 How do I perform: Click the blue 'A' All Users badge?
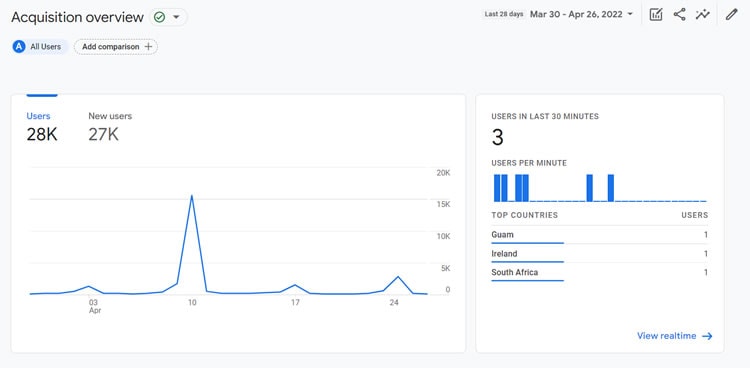(x=19, y=47)
